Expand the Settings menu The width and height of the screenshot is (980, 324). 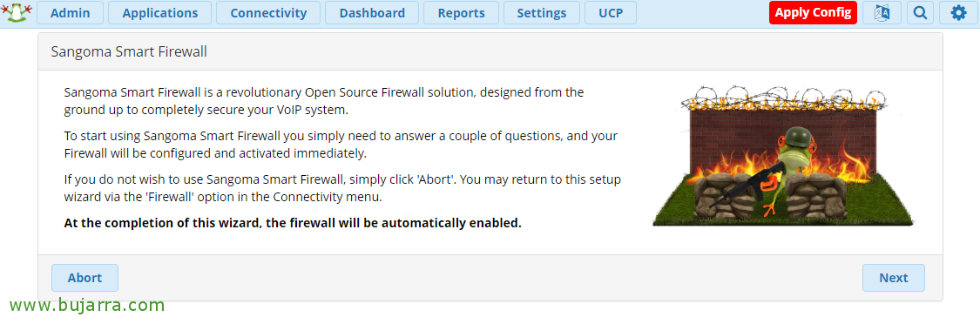[x=541, y=12]
